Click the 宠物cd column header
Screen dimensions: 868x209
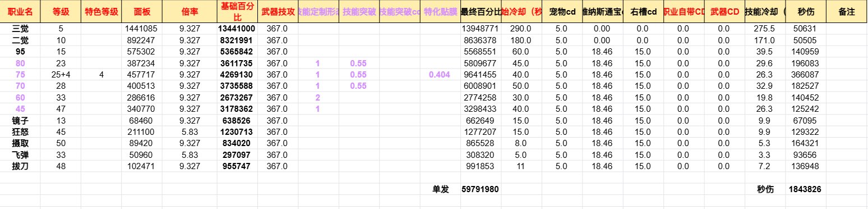[x=562, y=11]
